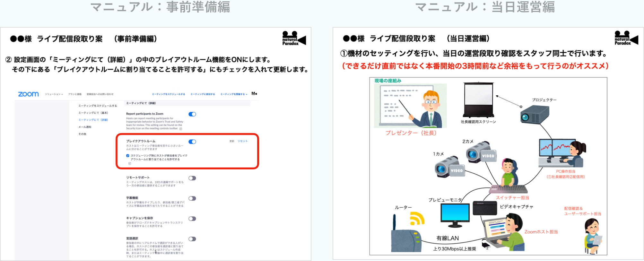
Task: Click the リセット link beside breakout room
Action: pos(242,141)
